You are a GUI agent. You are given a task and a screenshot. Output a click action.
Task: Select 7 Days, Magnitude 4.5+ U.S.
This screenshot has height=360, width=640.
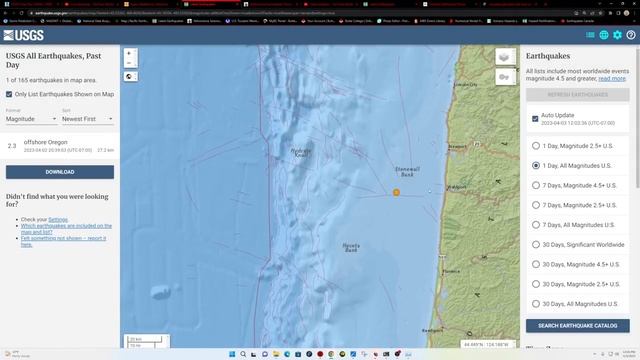pos(536,185)
